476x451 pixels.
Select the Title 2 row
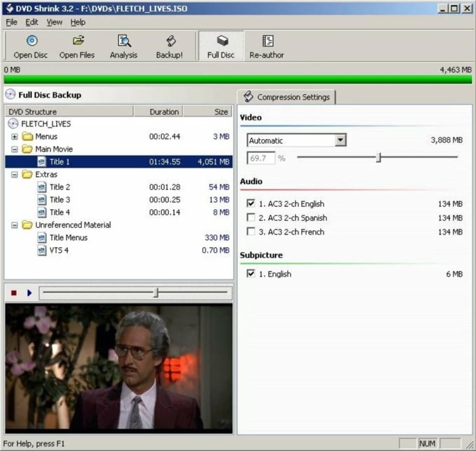[119, 187]
